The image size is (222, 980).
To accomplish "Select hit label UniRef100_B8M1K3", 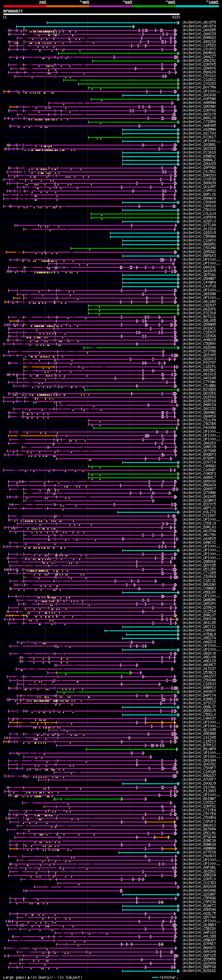I will pos(199,256).
